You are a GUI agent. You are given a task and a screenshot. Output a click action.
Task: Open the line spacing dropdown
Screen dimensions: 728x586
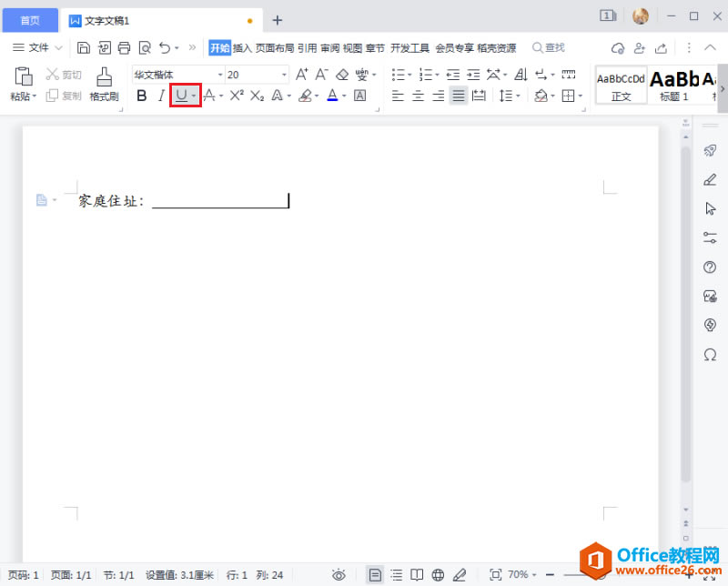(x=510, y=96)
